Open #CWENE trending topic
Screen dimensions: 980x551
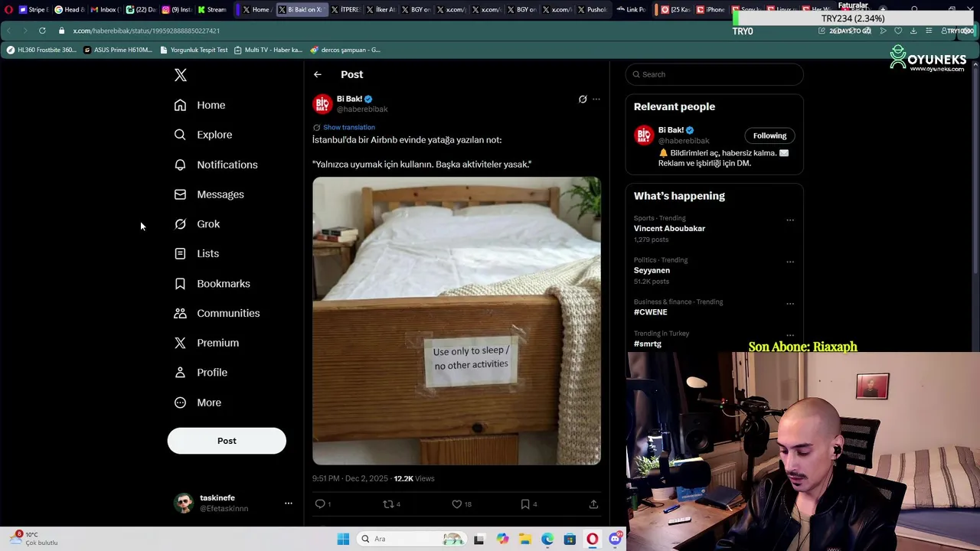point(650,312)
